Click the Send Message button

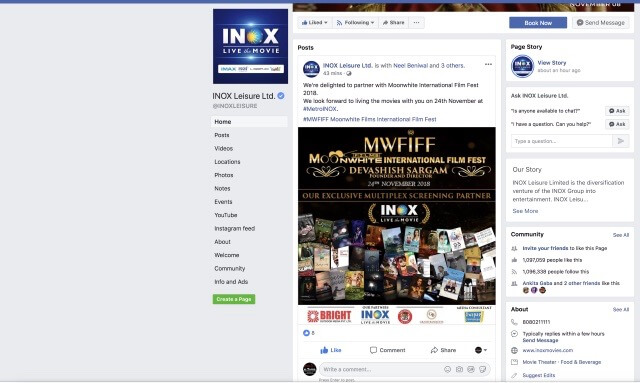pos(600,23)
